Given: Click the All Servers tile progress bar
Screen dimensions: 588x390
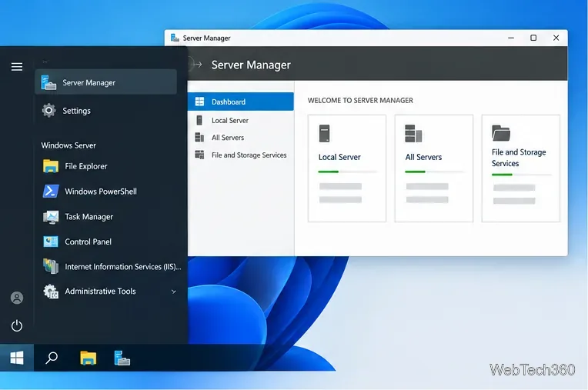Looking at the screenshot, I should pos(435,172).
